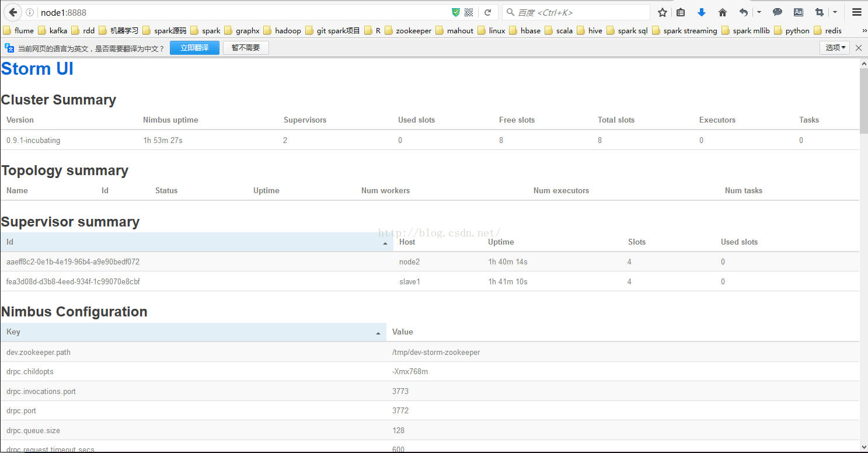Click the search magnifier icon
868x453 pixels.
click(x=510, y=12)
